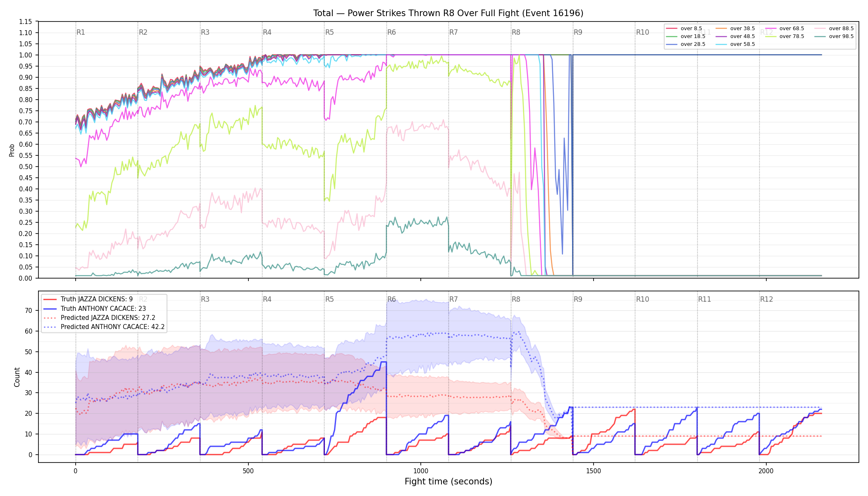Click the 'Count' y-axis label

[17, 377]
